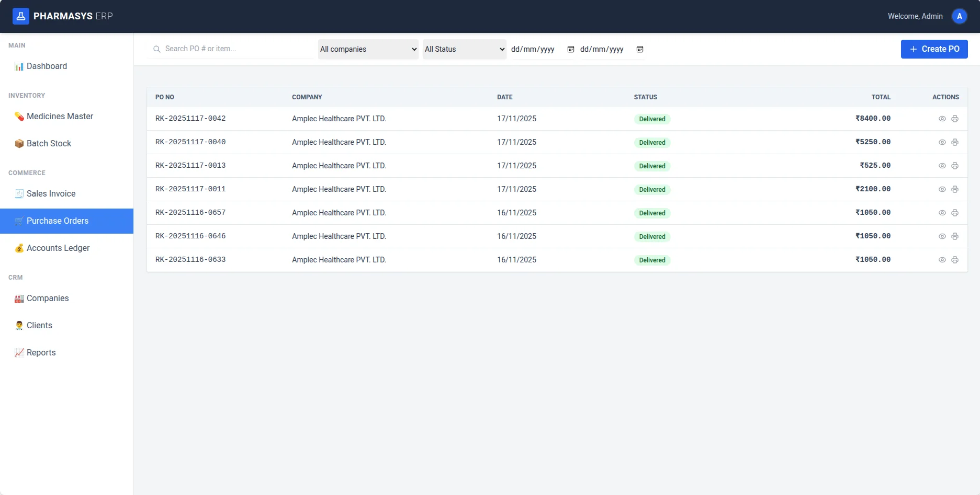Screen dimensions: 980x495
Task: Select Purchase Orders in sidebar
Action: (67, 221)
